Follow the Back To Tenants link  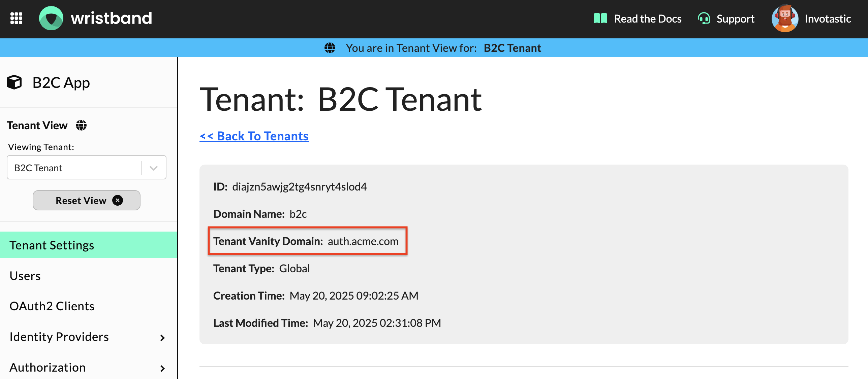tap(254, 136)
